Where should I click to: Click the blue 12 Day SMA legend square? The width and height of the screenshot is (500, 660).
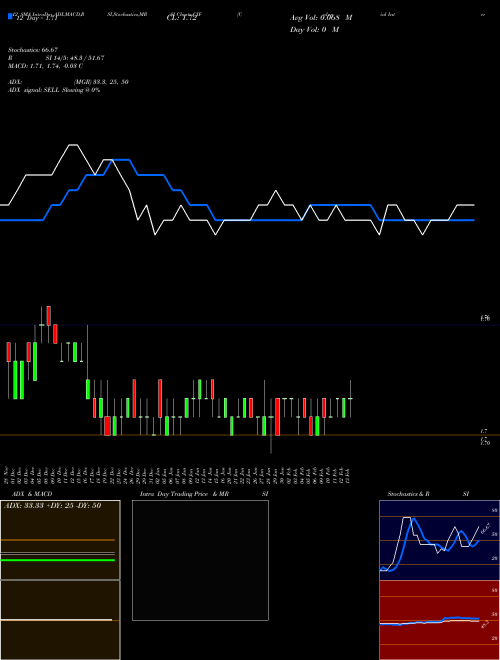[x=11, y=16]
